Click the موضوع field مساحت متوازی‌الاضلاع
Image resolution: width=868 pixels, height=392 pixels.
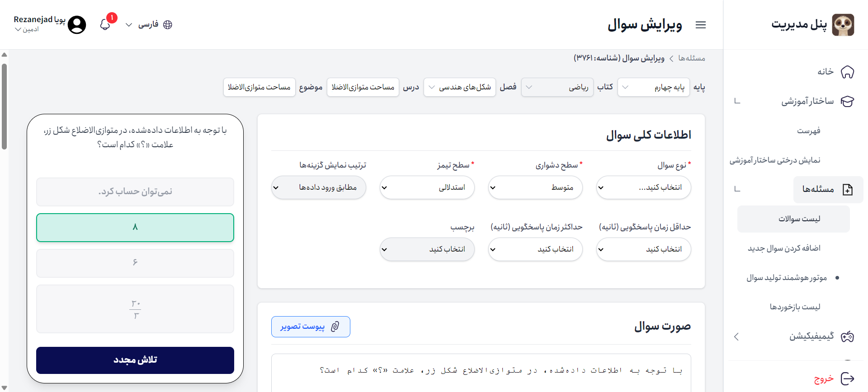259,87
